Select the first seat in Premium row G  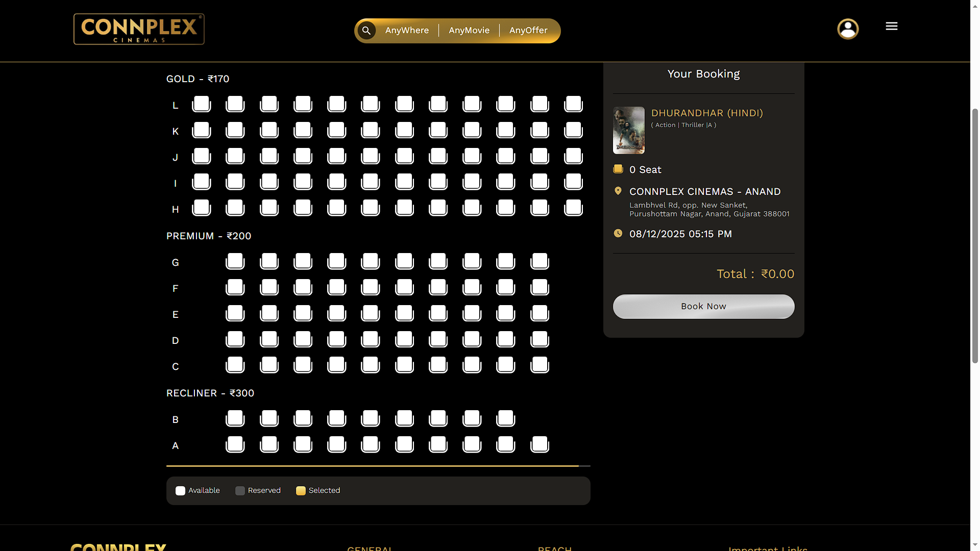point(235,261)
